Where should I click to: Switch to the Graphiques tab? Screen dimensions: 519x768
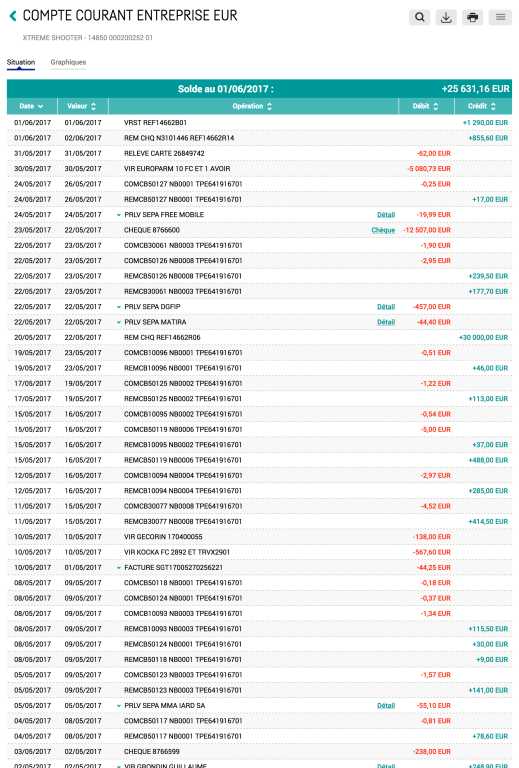68,62
